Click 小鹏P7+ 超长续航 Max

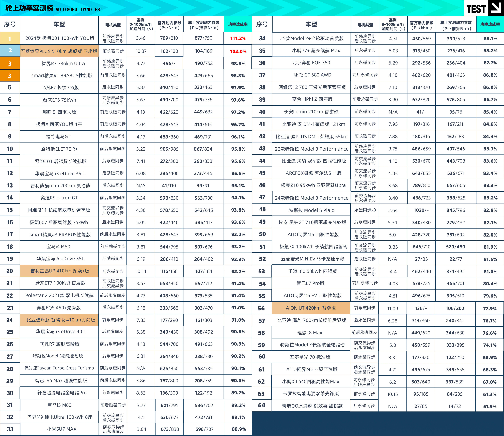tap(316, 50)
